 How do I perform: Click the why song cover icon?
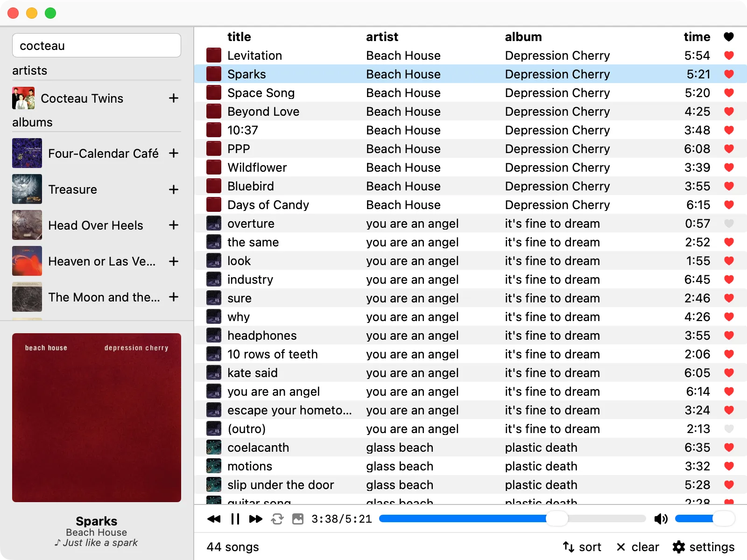point(214,316)
